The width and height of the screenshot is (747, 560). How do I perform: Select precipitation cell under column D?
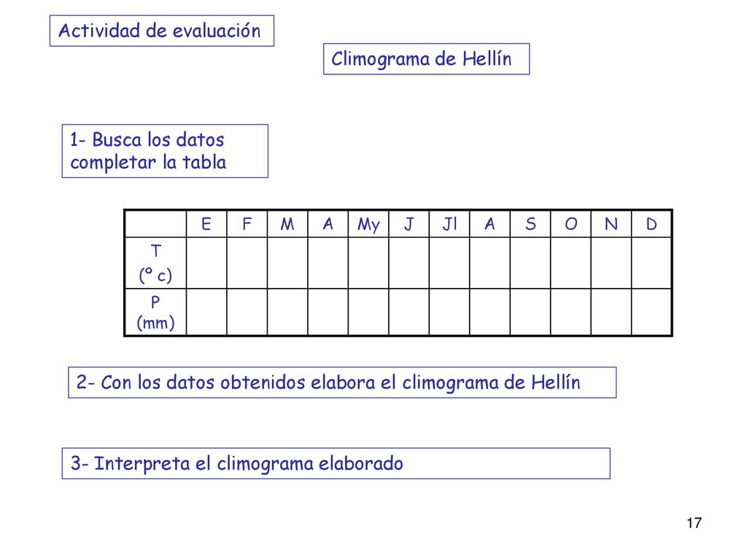[x=651, y=312]
